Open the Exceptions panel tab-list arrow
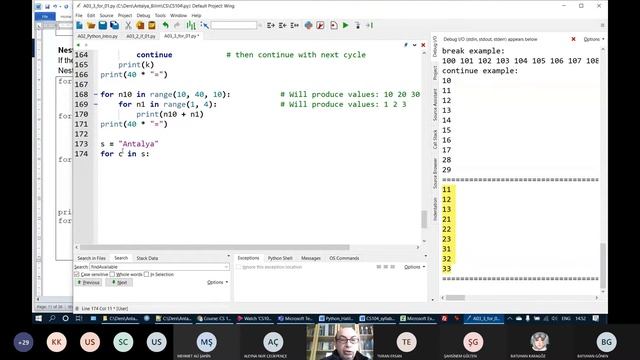The height and width of the screenshot is (360, 640). tap(426, 256)
